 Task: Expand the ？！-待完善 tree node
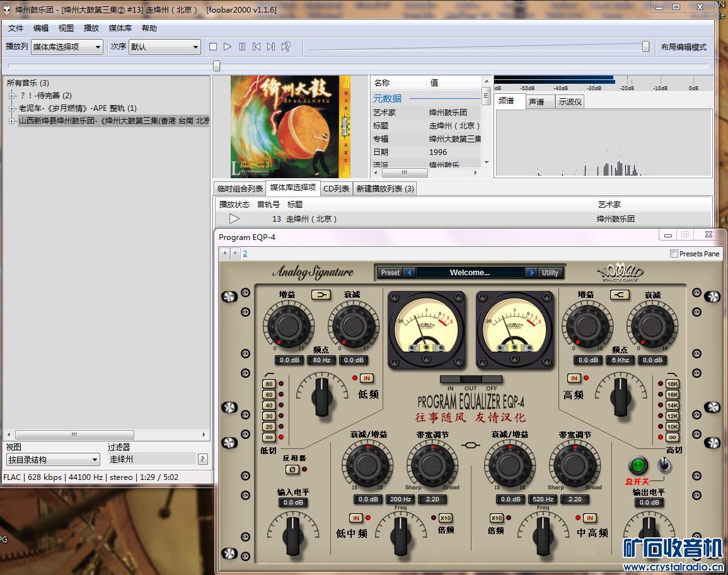[11, 96]
